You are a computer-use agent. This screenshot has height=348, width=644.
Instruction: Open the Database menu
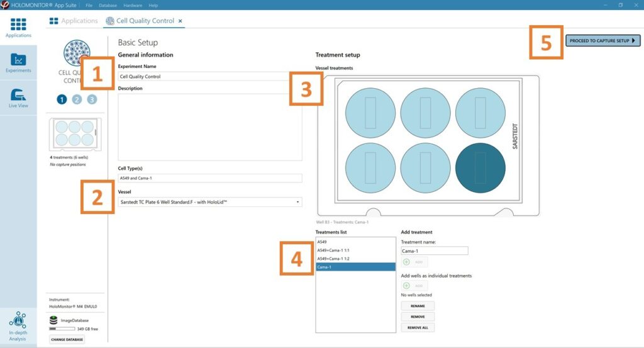pyautogui.click(x=108, y=5)
